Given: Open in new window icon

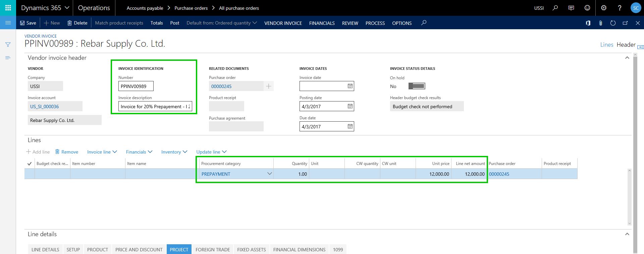Looking at the screenshot, I should [625, 23].
